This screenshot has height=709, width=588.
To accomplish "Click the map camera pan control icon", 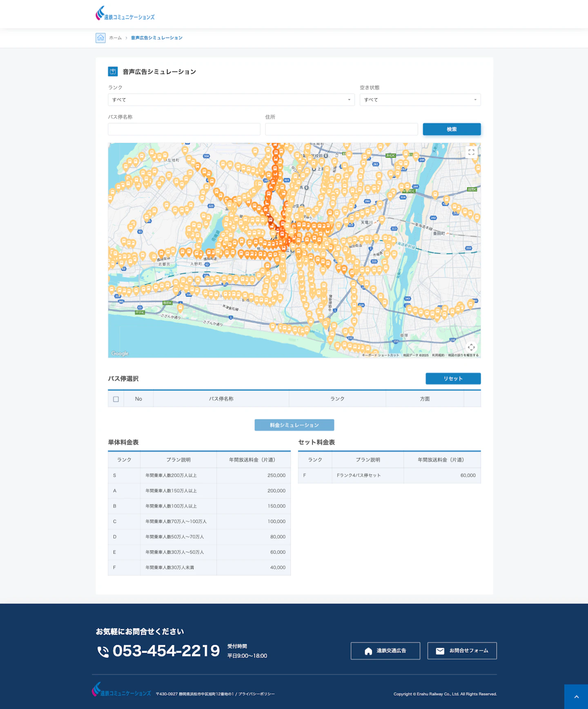I will [x=471, y=347].
